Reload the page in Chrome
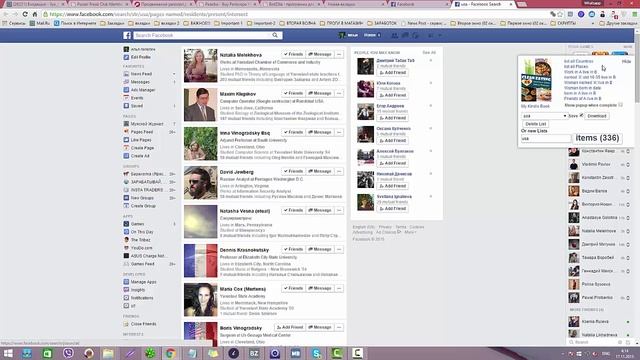The image size is (640, 360). click(25, 14)
